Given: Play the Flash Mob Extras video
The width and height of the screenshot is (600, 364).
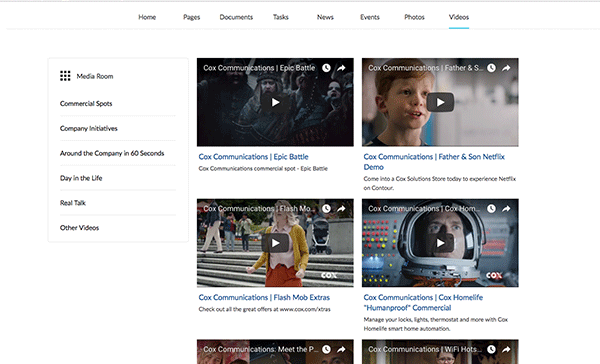Looking at the screenshot, I should [x=275, y=243].
